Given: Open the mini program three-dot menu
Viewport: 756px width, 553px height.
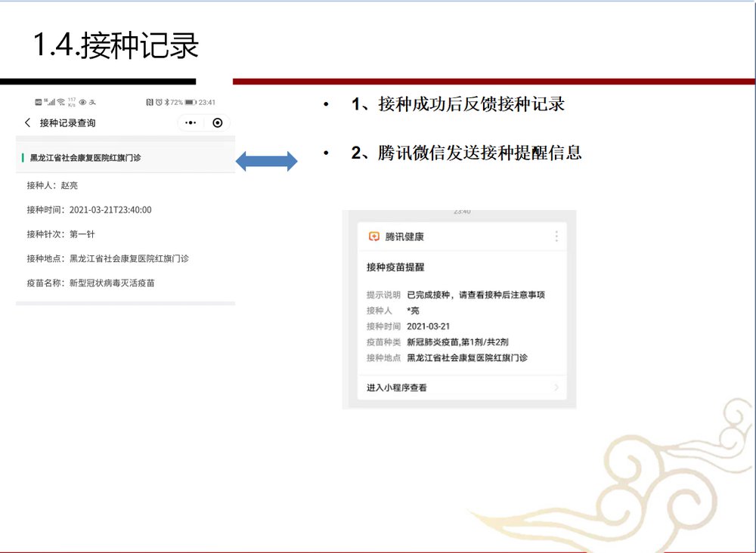Looking at the screenshot, I should tap(191, 122).
